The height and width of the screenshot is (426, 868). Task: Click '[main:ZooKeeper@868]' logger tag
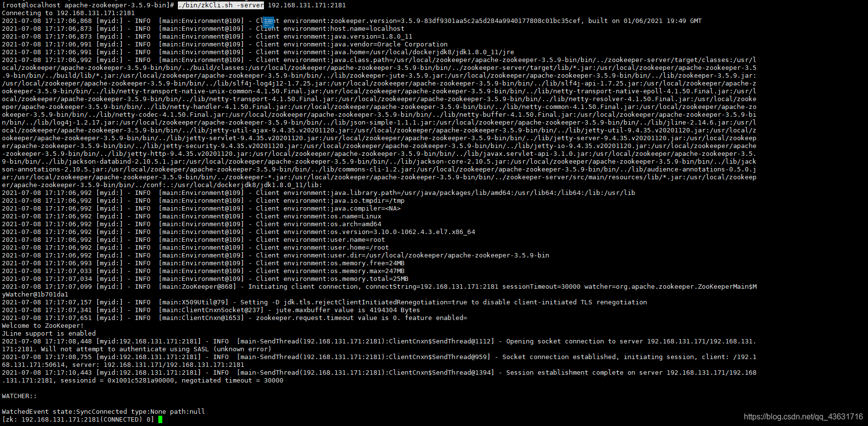coord(197,287)
